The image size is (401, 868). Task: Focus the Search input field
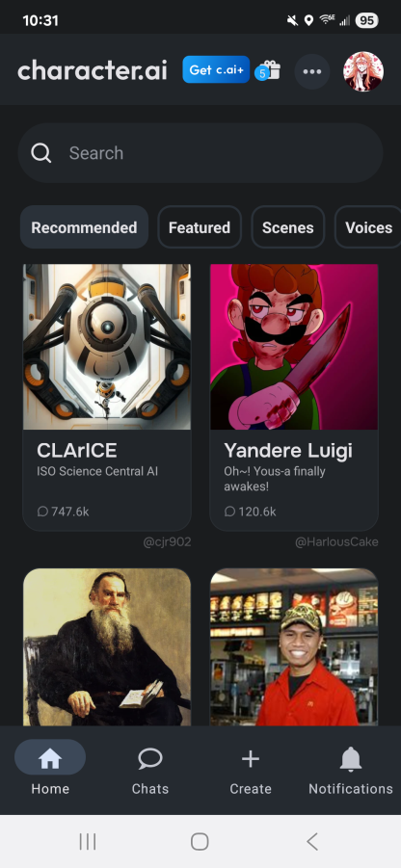pyautogui.click(x=200, y=153)
